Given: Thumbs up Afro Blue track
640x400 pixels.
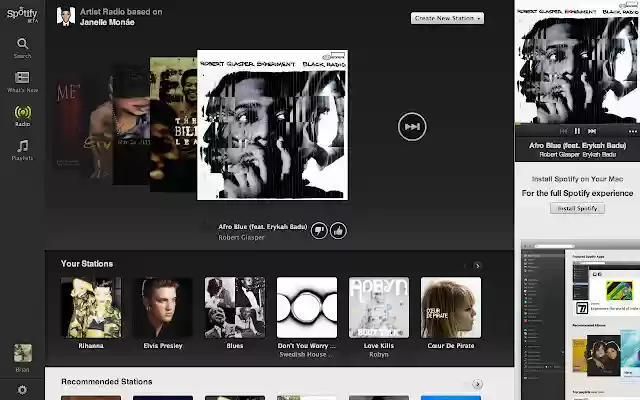Looking at the screenshot, I should pyautogui.click(x=338, y=231).
